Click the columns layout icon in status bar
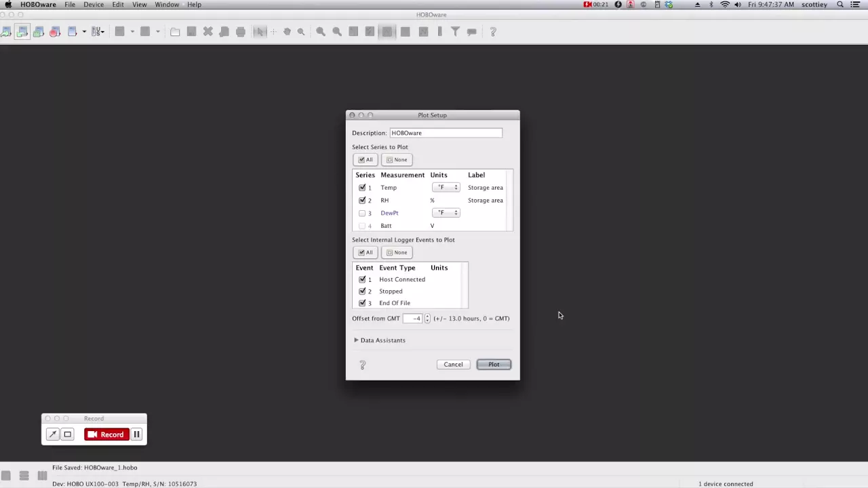This screenshot has width=868, height=488. pyautogui.click(x=42, y=476)
